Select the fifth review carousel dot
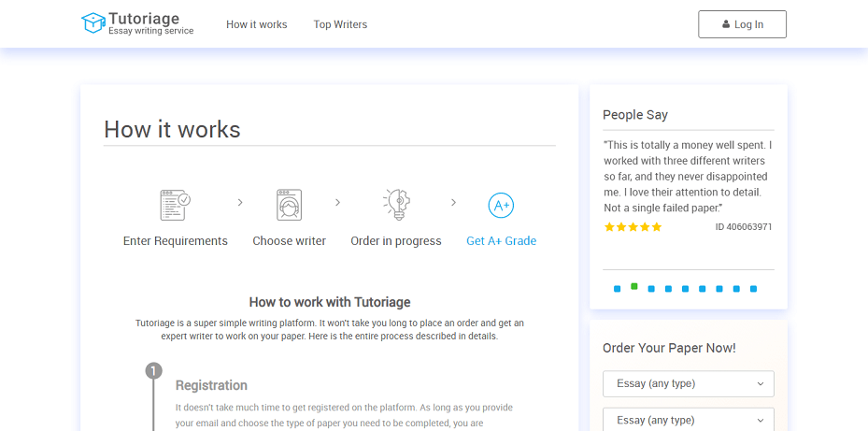Screen dimensions: 868x431 [685, 289]
